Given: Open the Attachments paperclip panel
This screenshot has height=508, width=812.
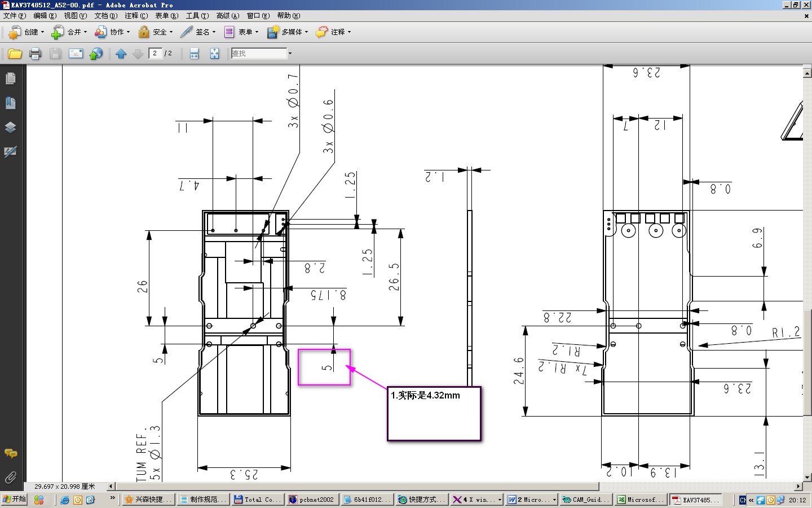Looking at the screenshot, I should click(10, 478).
